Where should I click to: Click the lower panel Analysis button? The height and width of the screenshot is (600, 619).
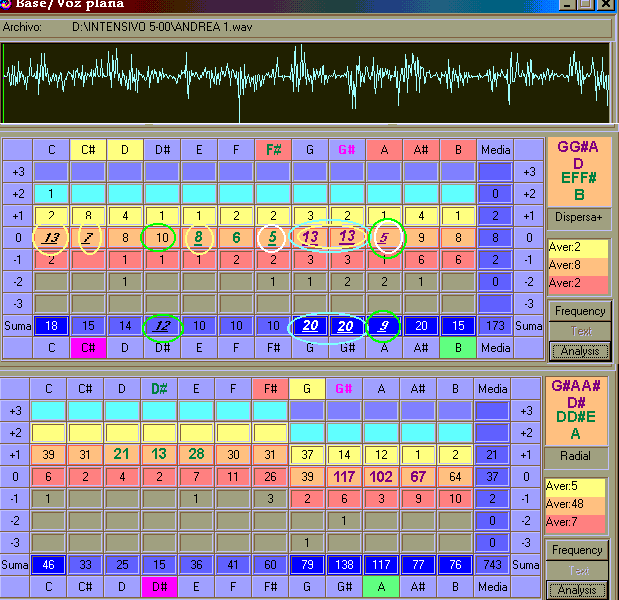point(577,590)
